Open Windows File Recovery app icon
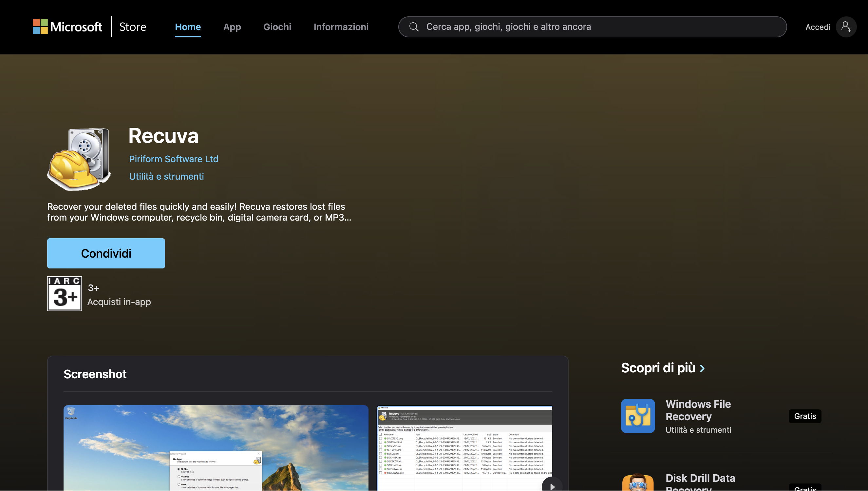This screenshot has height=491, width=868. click(x=638, y=416)
